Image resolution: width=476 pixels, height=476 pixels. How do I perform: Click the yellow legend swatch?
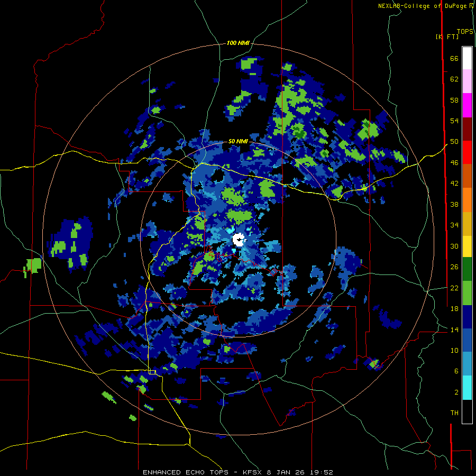pyautogui.click(x=467, y=246)
